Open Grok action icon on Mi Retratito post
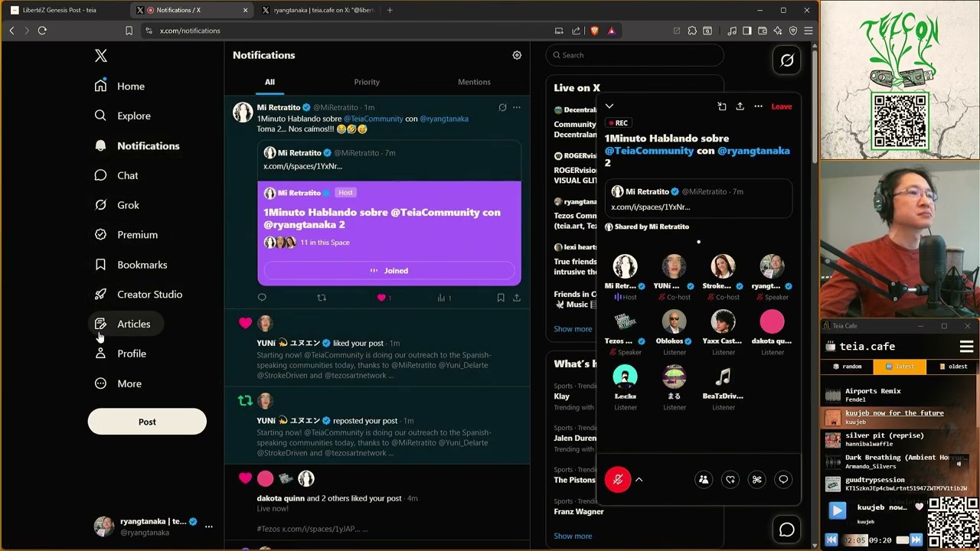 click(502, 107)
